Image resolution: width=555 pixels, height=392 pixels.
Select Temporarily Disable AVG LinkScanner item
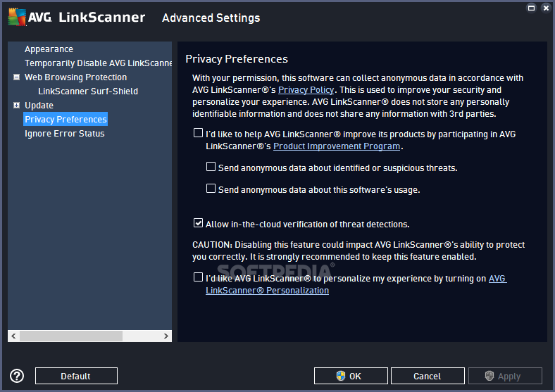[x=98, y=63]
